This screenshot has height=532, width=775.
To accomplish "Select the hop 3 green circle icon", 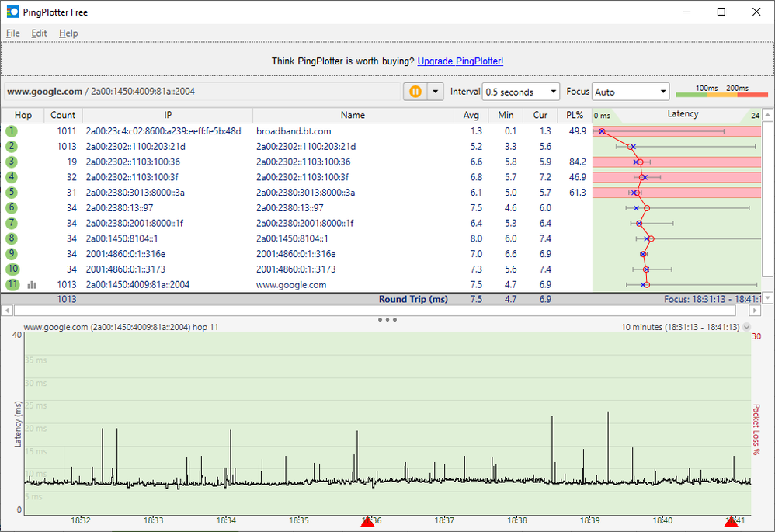I will pyautogui.click(x=12, y=162).
